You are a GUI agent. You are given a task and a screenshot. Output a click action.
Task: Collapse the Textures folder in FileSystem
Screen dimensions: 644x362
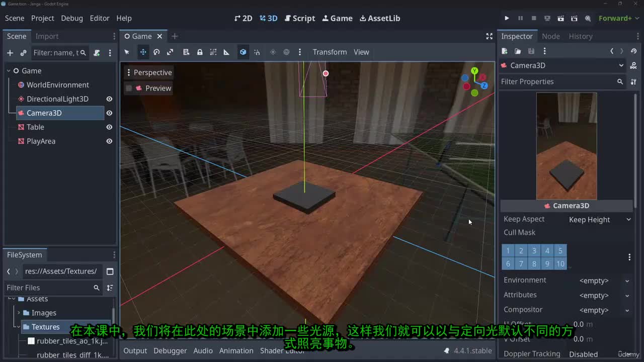tap(19, 327)
